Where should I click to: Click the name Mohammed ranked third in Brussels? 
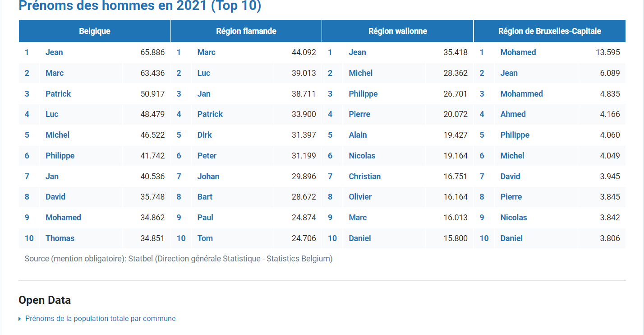pyautogui.click(x=521, y=94)
